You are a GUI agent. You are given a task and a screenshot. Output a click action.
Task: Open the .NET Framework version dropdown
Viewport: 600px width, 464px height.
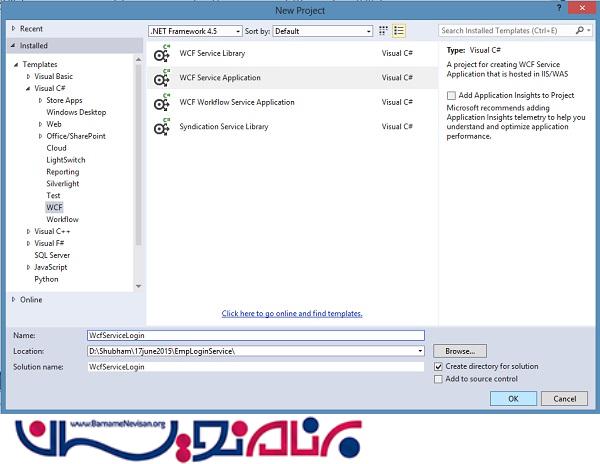point(196,31)
